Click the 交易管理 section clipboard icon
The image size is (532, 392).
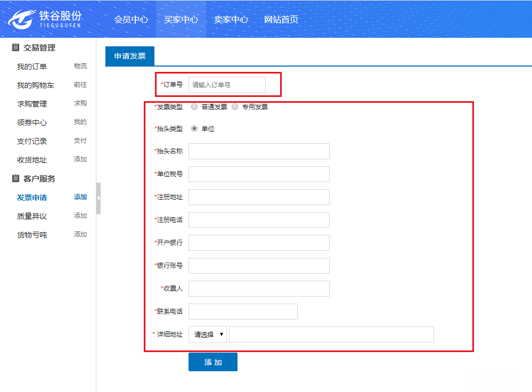coord(15,47)
